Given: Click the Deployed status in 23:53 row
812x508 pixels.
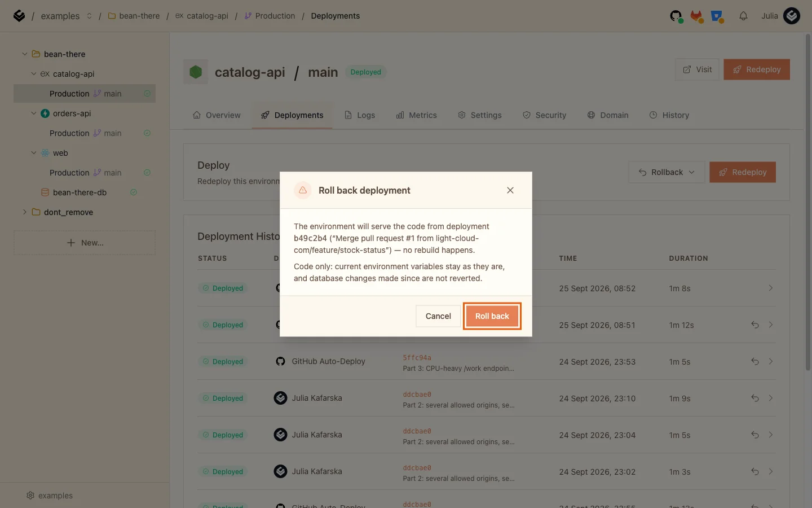Looking at the screenshot, I should click(223, 361).
